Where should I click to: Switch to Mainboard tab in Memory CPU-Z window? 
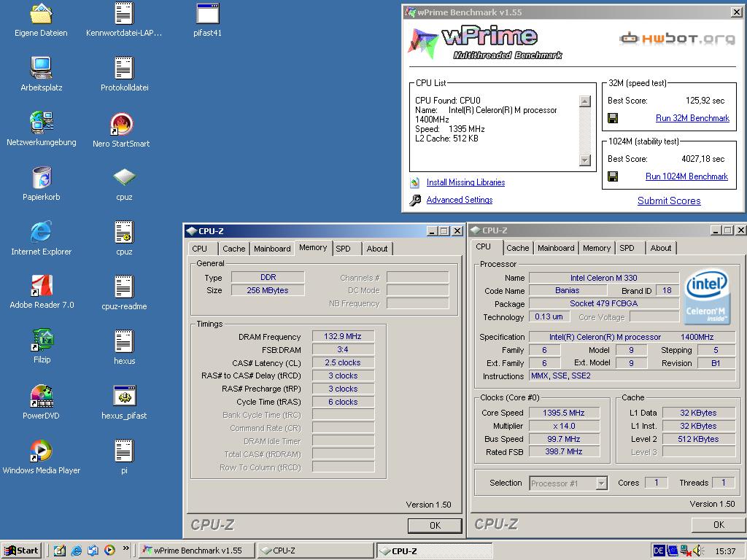(x=272, y=249)
